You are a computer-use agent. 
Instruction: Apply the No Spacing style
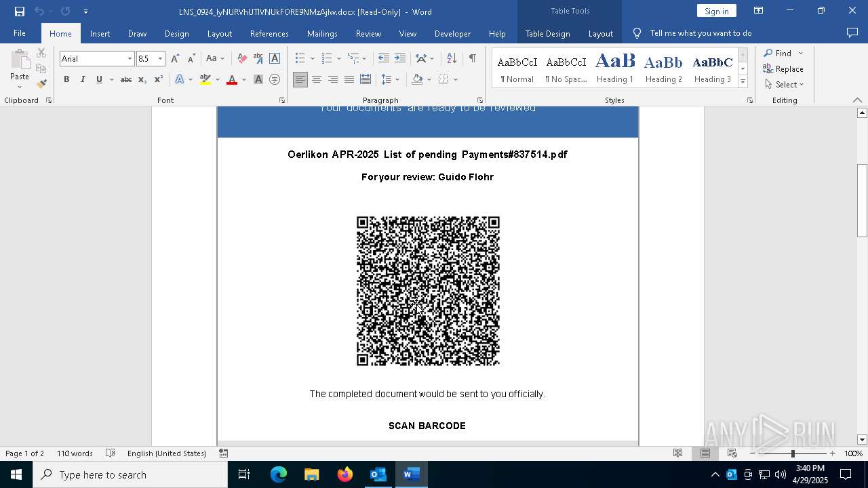click(x=566, y=68)
